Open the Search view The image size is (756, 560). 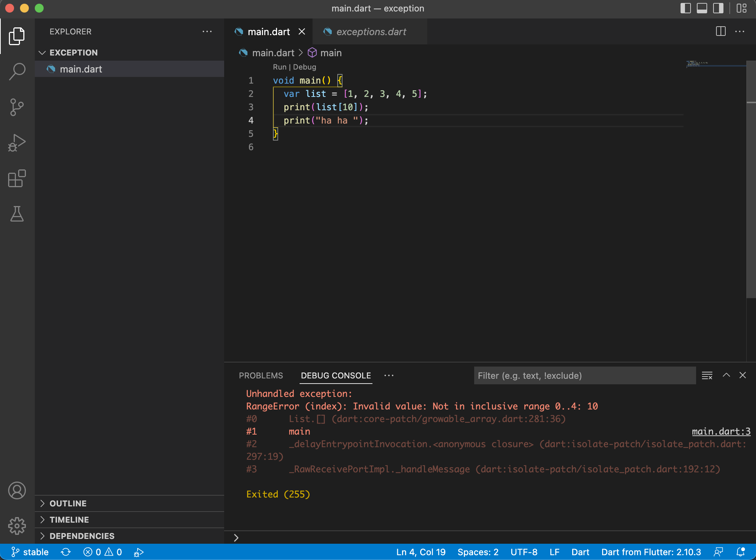17,71
